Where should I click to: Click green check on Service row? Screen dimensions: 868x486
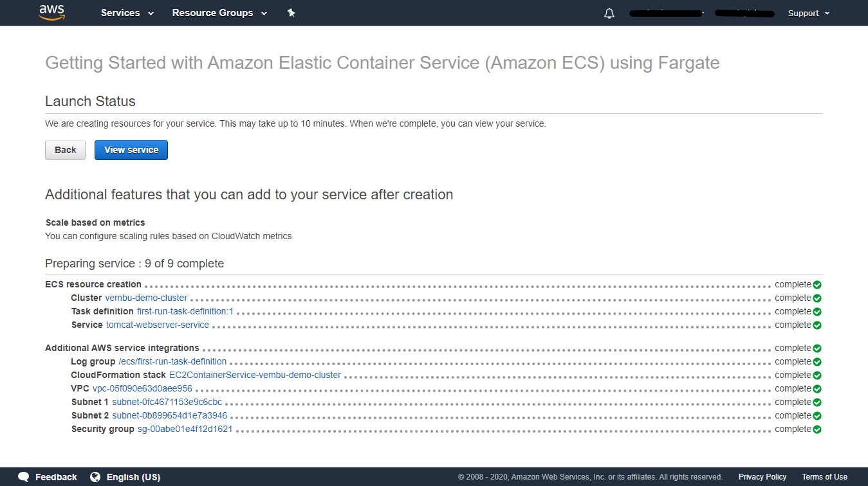[x=817, y=325]
